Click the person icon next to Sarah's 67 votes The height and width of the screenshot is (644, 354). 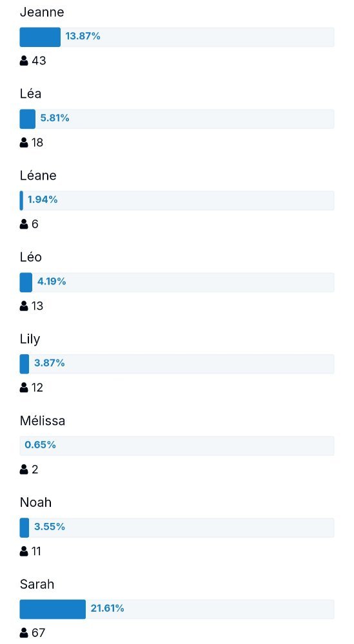(24, 633)
